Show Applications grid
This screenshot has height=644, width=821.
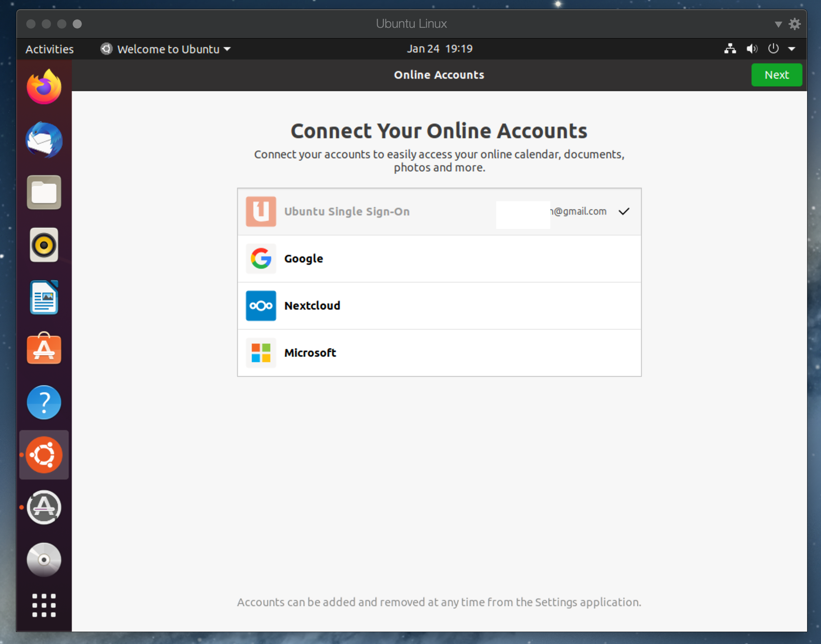pyautogui.click(x=44, y=605)
